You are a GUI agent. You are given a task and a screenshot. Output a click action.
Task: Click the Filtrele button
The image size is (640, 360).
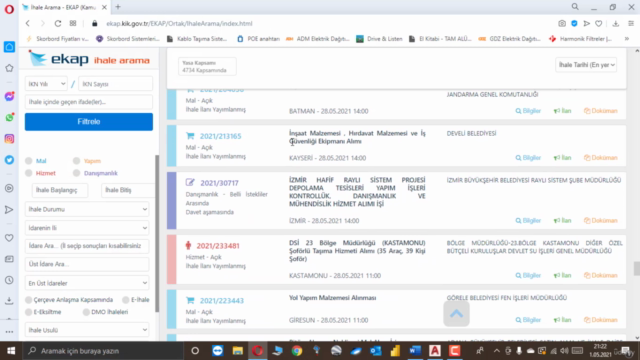(89, 122)
